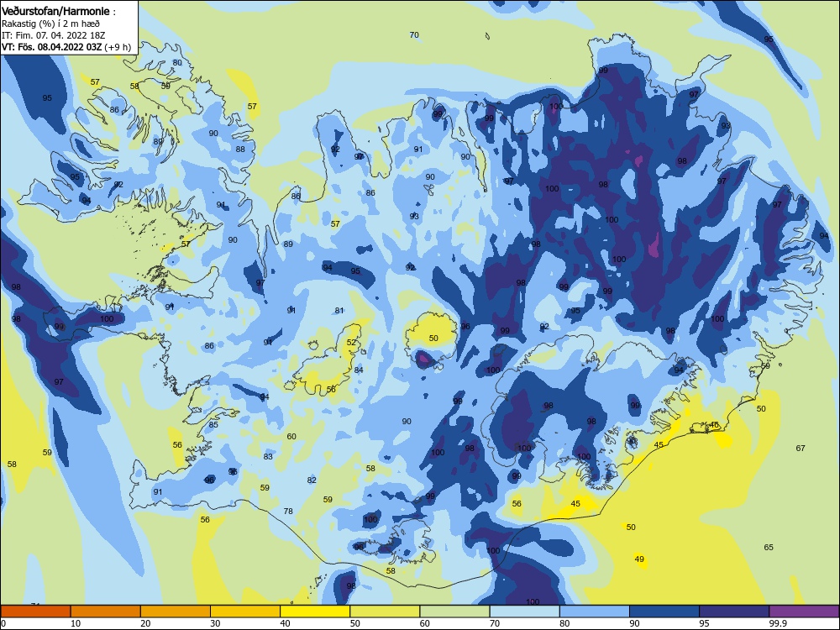Click the '85' humidity value on the map

coord(213,425)
